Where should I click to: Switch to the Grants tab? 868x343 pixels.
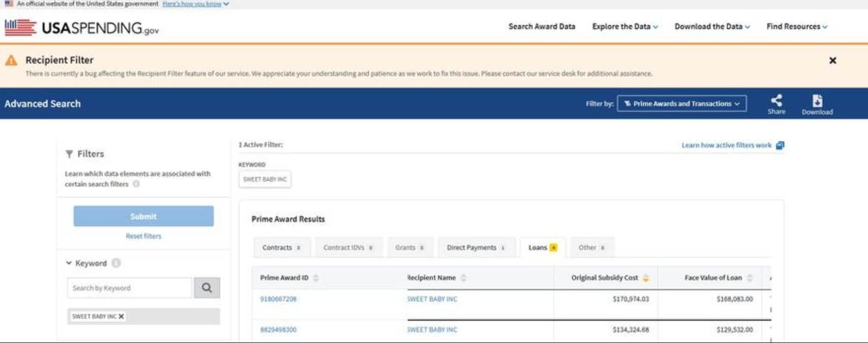(410, 247)
